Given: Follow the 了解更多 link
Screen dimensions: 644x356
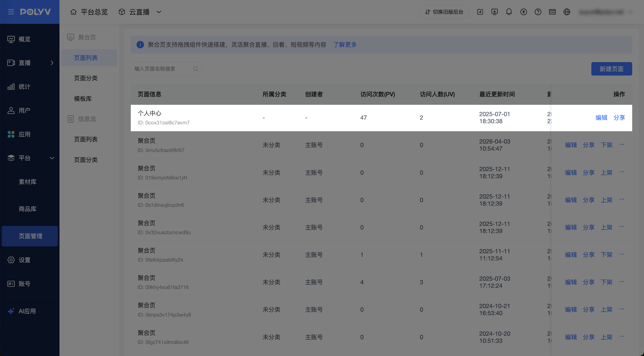Looking at the screenshot, I should 345,44.
